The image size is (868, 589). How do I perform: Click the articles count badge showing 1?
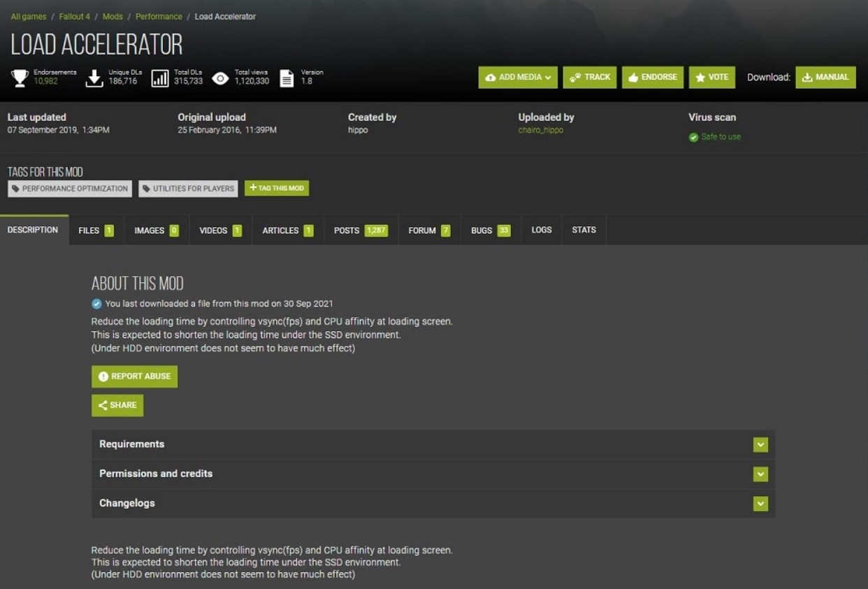point(308,231)
